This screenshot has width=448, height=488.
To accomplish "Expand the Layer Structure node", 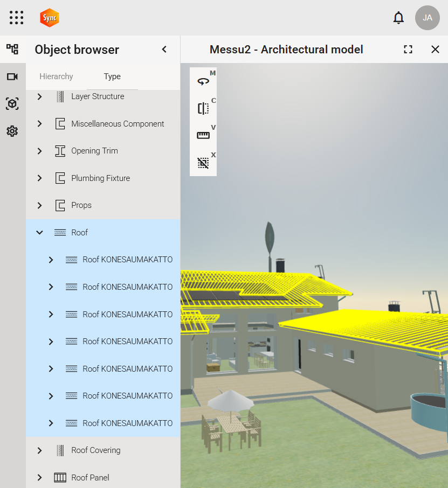I will (x=39, y=96).
